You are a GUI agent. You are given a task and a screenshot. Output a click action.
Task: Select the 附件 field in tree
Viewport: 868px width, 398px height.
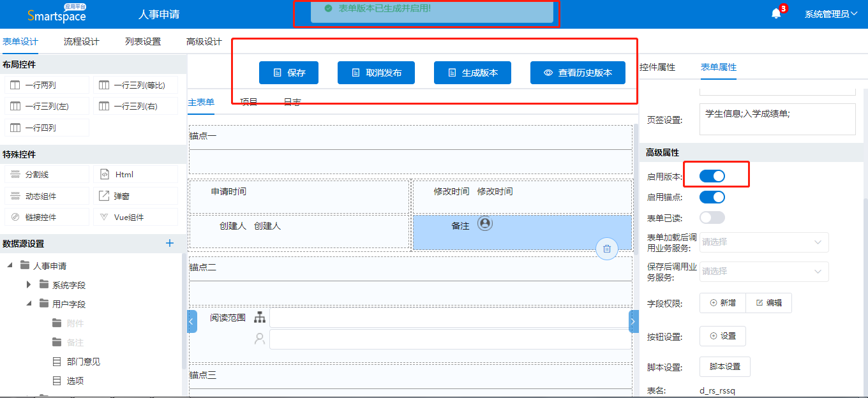click(75, 323)
